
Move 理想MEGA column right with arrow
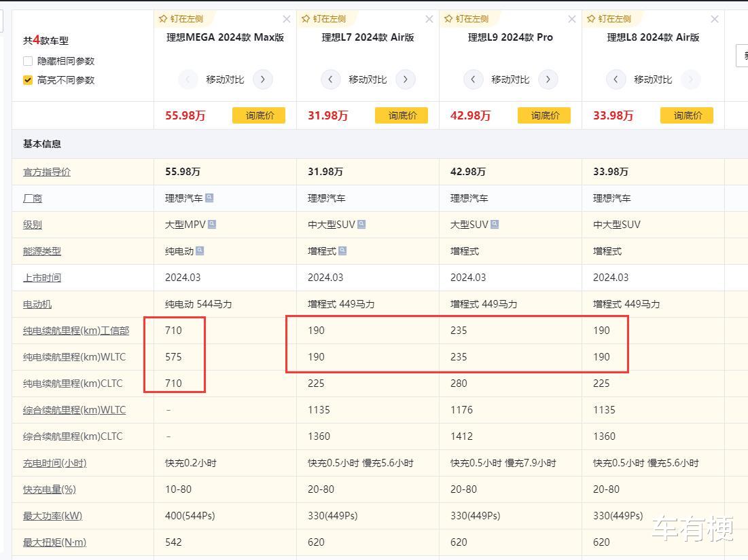click(x=263, y=79)
